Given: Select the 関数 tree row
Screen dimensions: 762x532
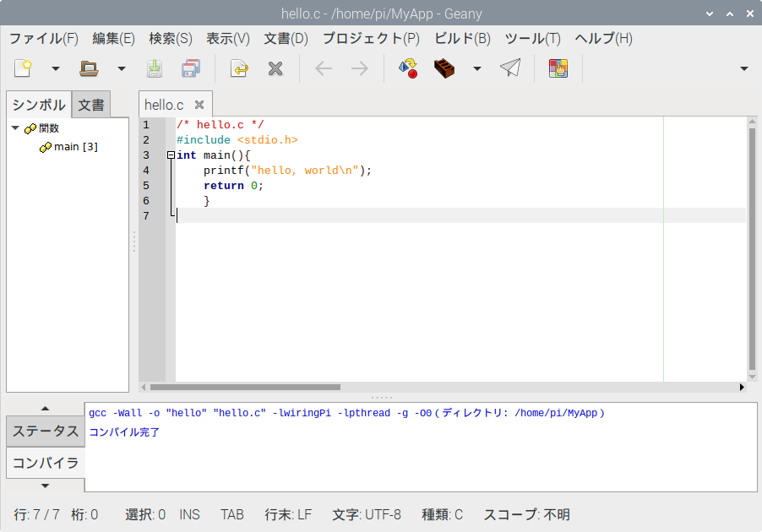Looking at the screenshot, I should click(x=68, y=128).
